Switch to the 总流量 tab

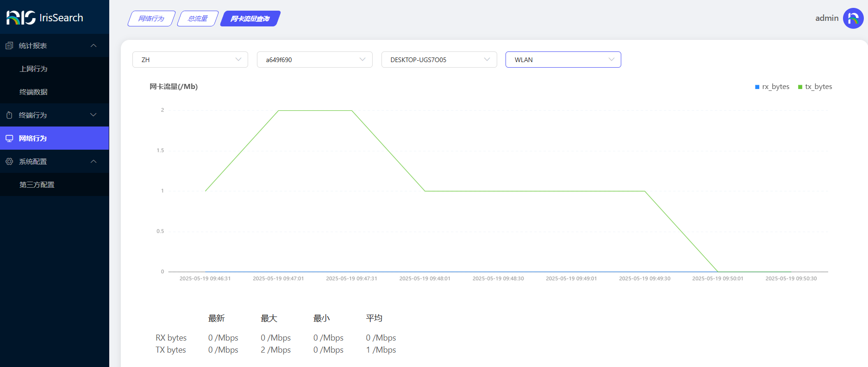[198, 19]
